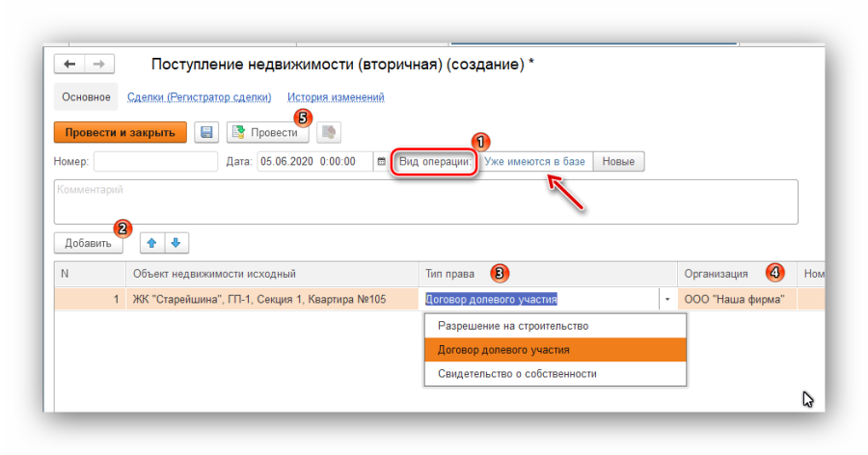The height and width of the screenshot is (455, 868).
Task: Move row up with the up arrow
Action: coord(152,243)
